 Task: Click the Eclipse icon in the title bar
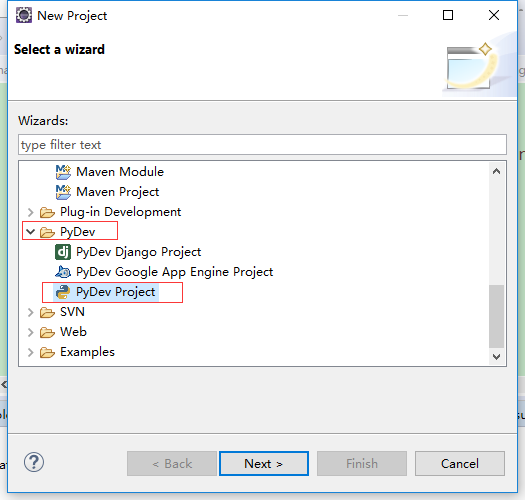[24, 15]
